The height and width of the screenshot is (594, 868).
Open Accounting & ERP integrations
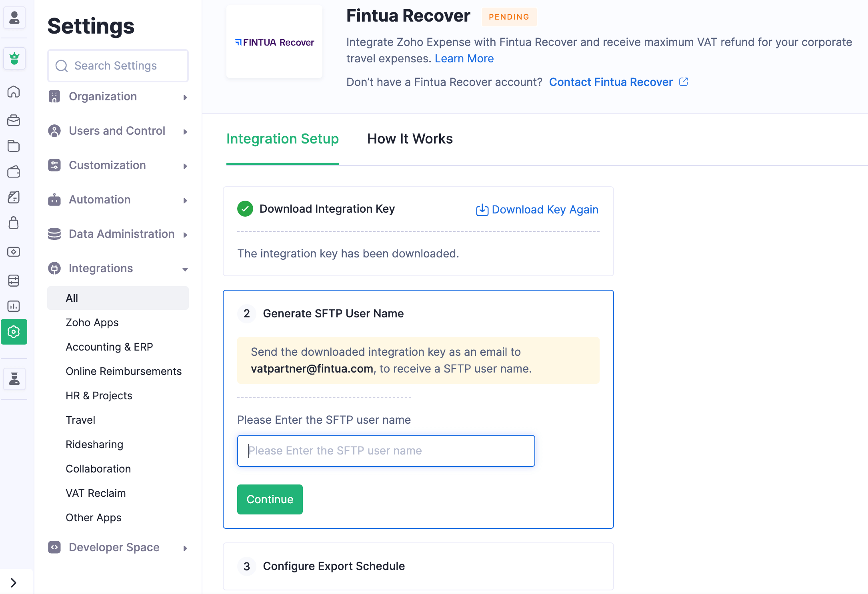click(109, 347)
